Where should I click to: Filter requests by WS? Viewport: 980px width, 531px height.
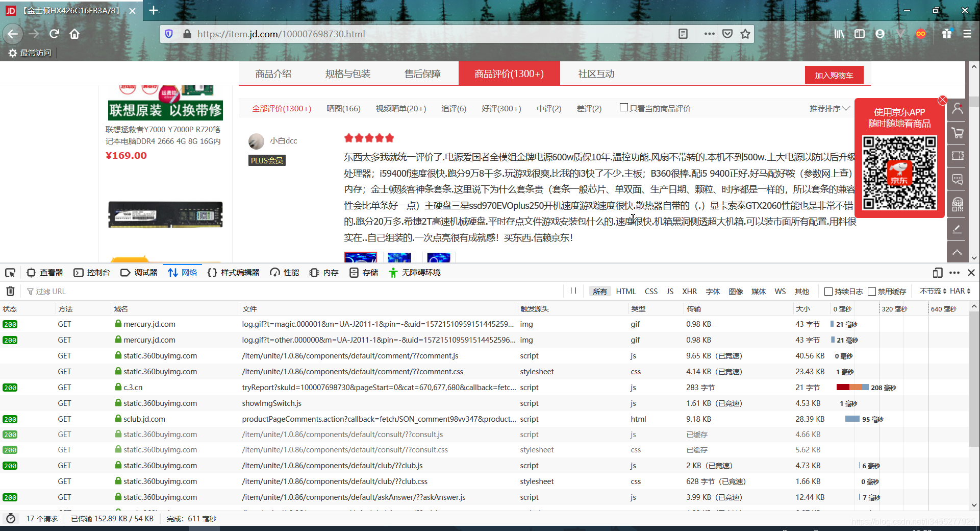pyautogui.click(x=780, y=292)
